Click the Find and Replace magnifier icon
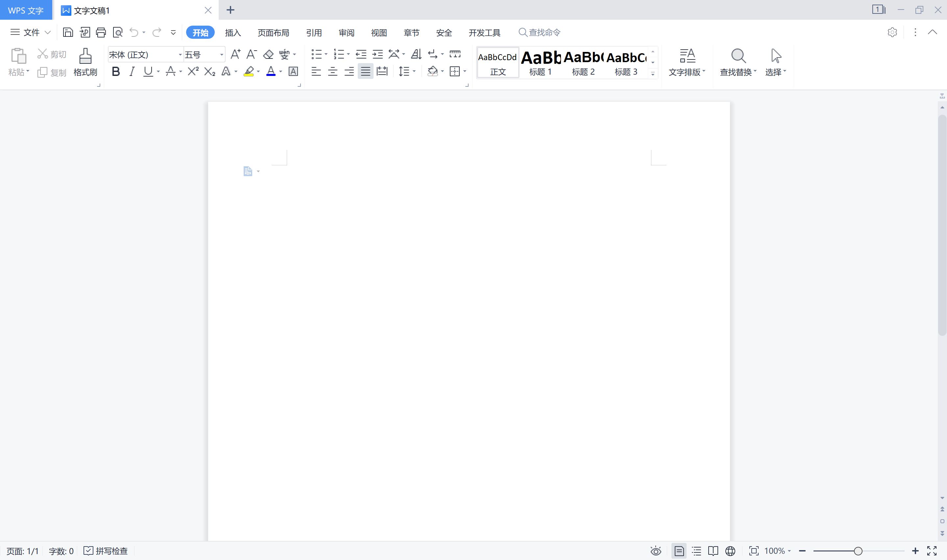This screenshot has height=560, width=947. (738, 56)
